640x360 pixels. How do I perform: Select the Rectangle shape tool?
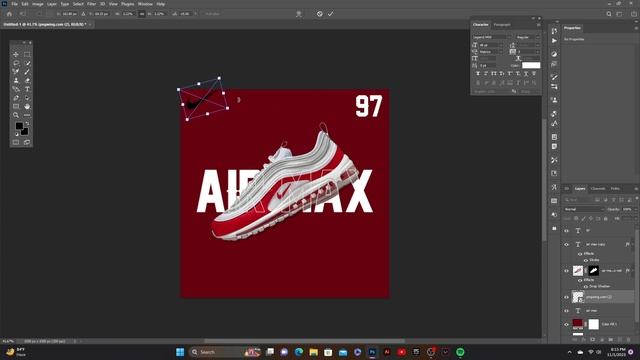point(16,107)
